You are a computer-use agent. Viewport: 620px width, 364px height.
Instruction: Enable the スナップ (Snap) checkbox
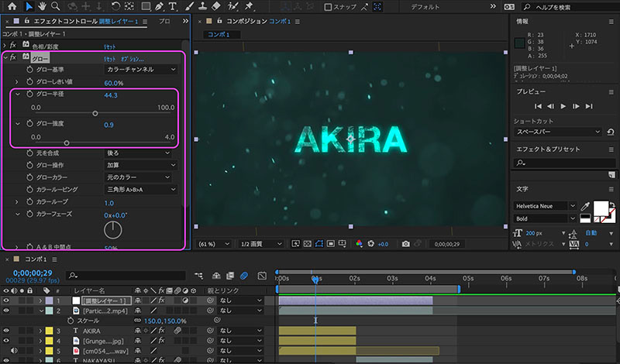(328, 7)
